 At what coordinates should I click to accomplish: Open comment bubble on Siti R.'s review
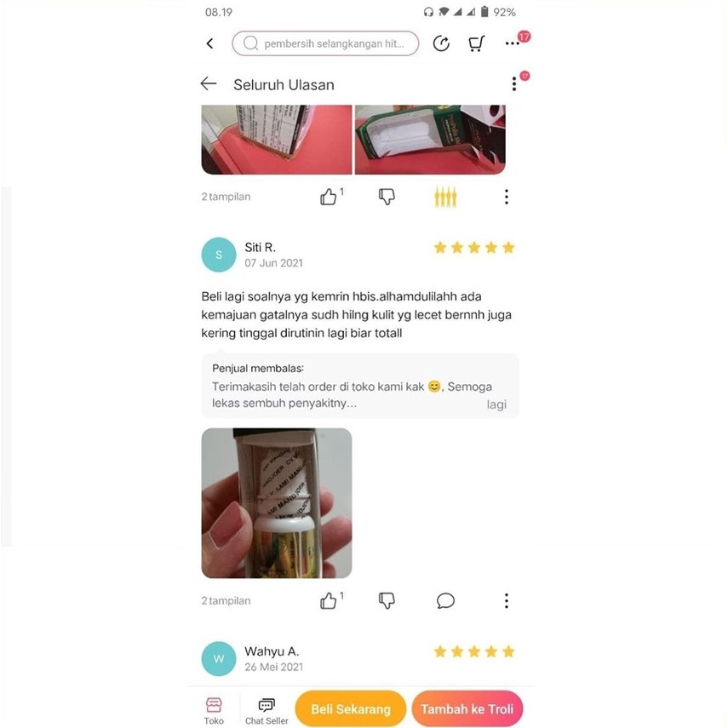[x=445, y=601]
